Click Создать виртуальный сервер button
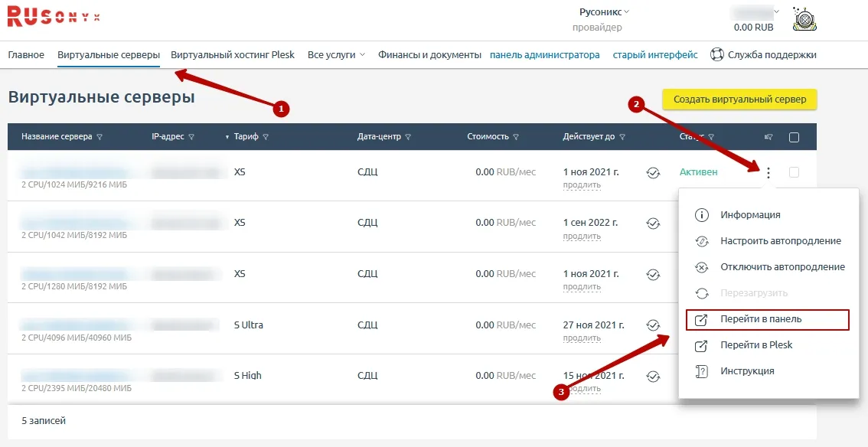The image size is (868, 447). (739, 100)
